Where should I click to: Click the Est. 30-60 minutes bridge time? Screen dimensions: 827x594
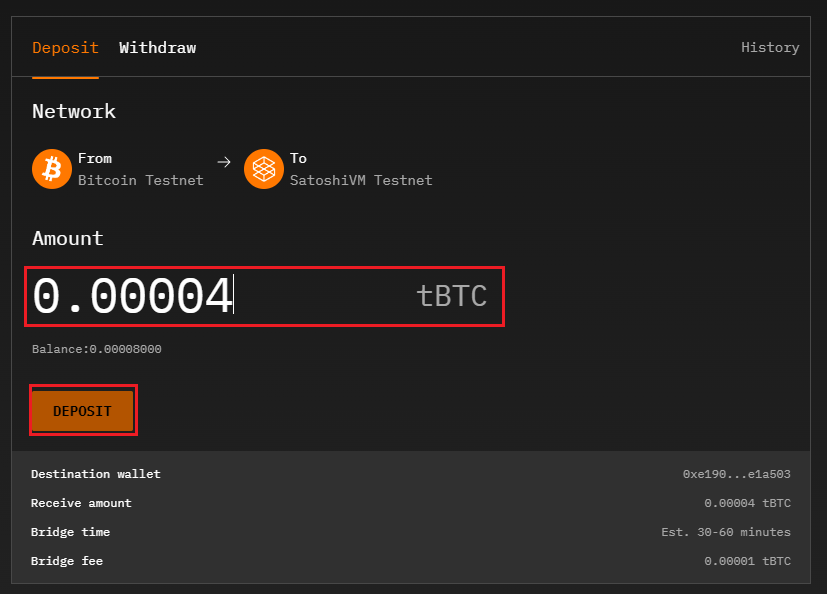click(x=726, y=532)
